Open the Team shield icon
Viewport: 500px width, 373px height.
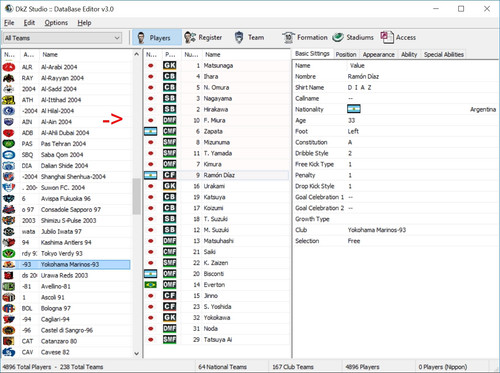tap(239, 37)
